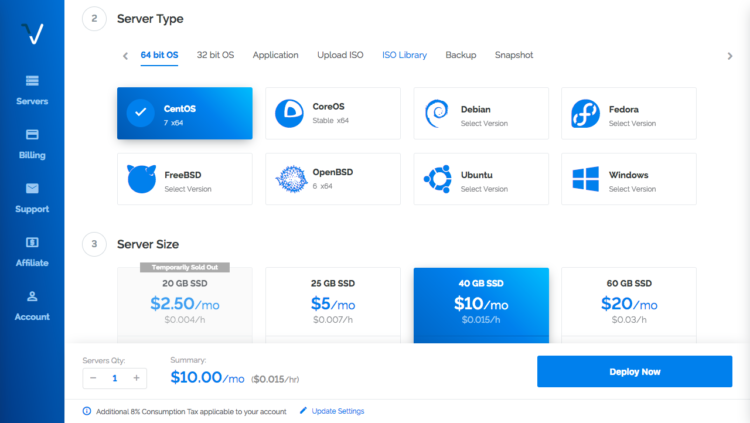The image size is (750, 423).
Task: Click the Fedora logo icon
Action: (585, 113)
